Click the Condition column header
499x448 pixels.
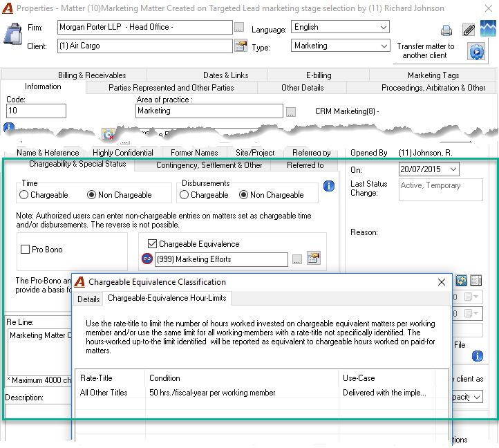click(241, 378)
